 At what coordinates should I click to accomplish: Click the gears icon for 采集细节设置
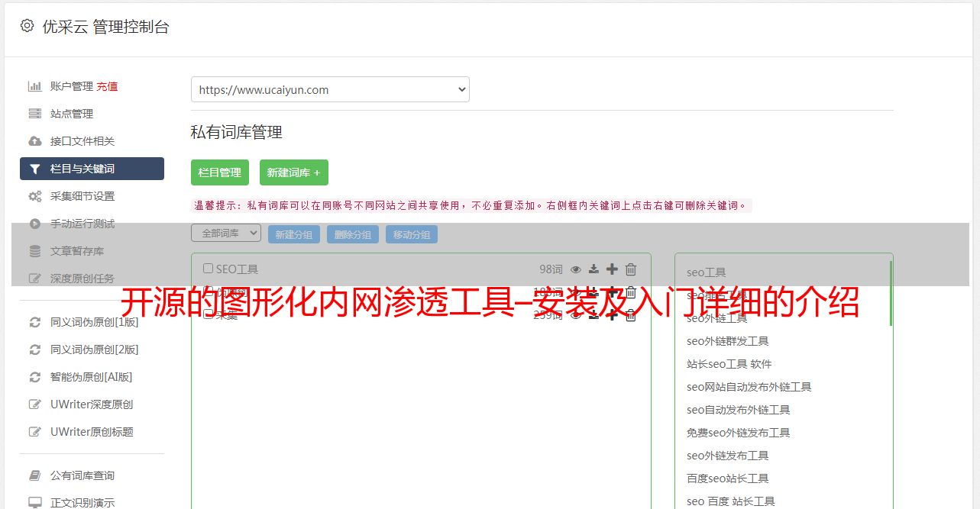[35, 196]
